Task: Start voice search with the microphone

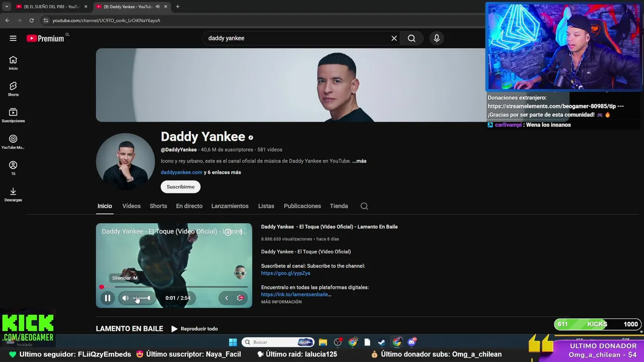Action: point(437,38)
